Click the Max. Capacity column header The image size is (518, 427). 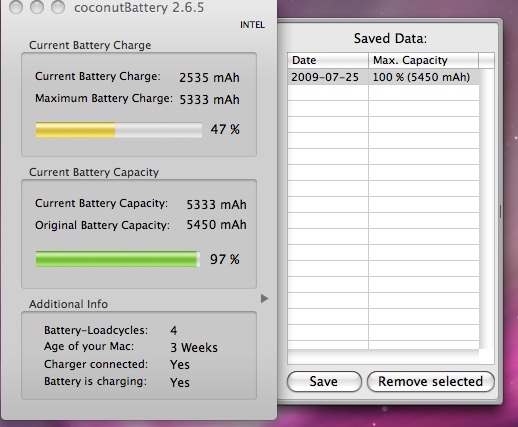423,60
